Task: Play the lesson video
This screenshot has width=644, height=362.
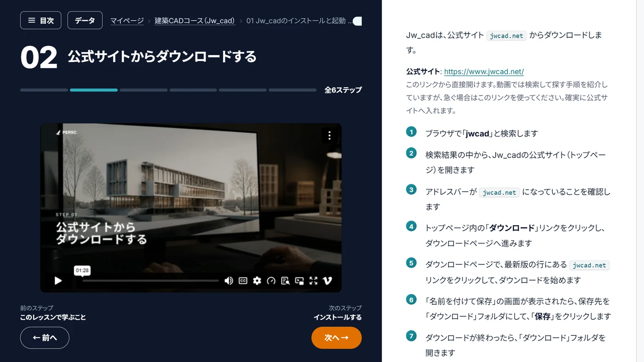Action: (58, 281)
